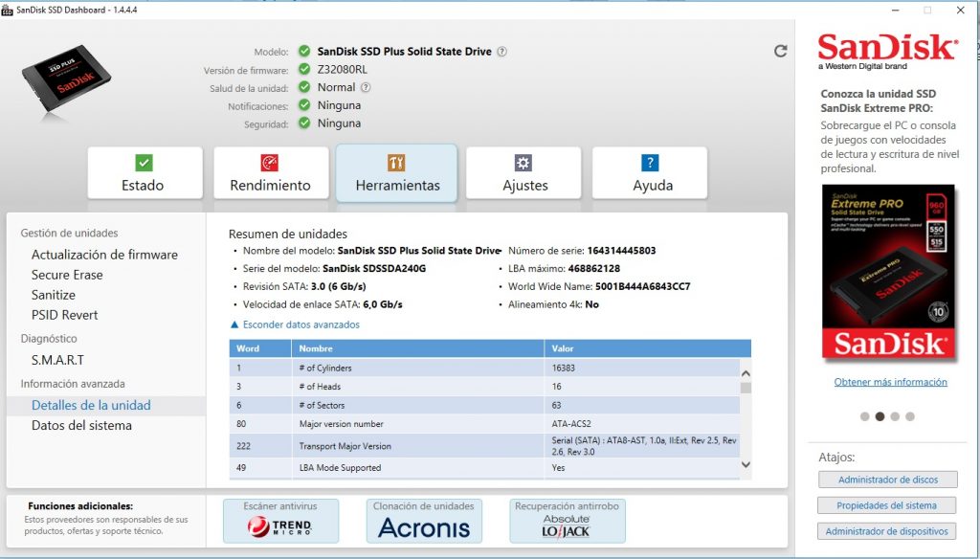Select Detalles de la unidad
Screen dimensions: 980x559
[x=91, y=405]
